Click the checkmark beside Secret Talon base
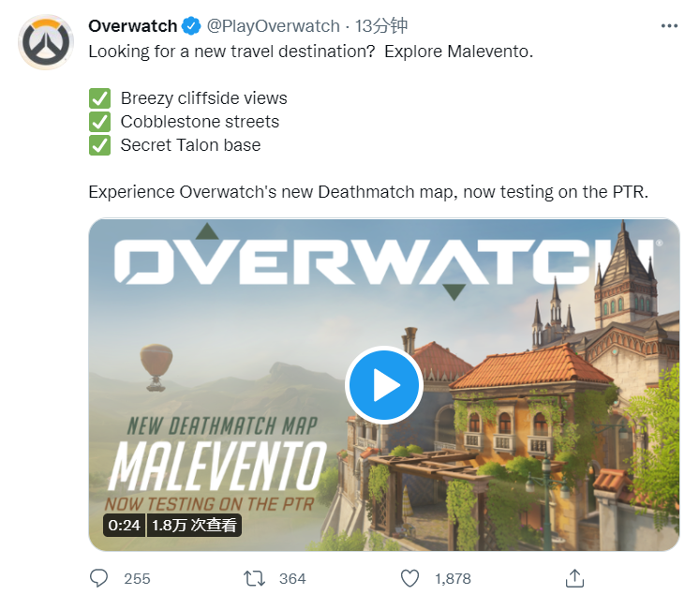This screenshot has width=700, height=595. (99, 145)
